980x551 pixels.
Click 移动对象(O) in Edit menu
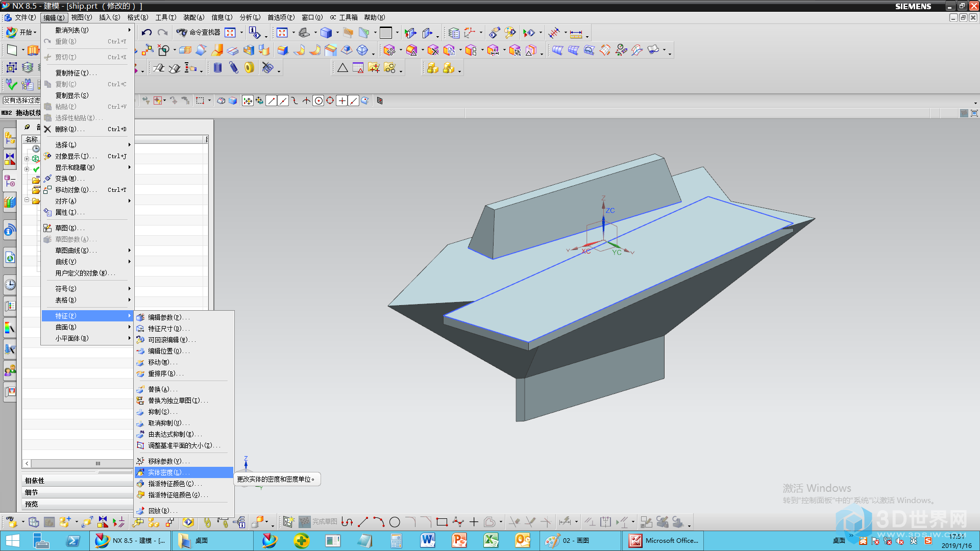(87, 190)
